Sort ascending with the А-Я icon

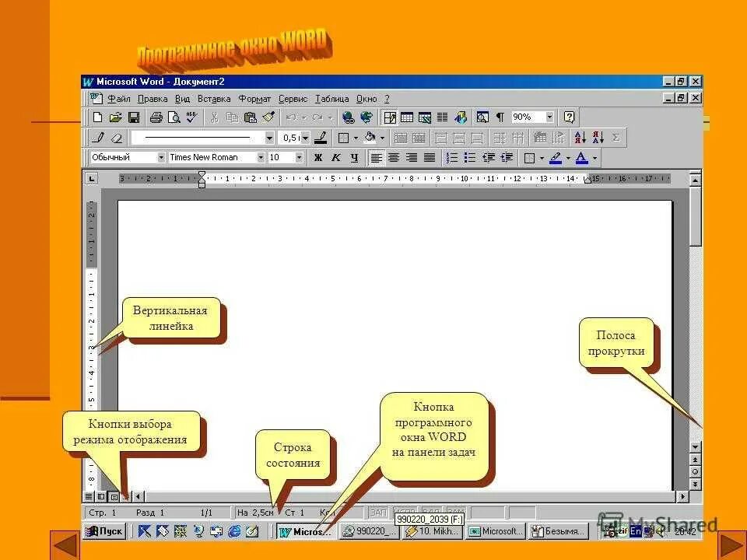tap(580, 138)
